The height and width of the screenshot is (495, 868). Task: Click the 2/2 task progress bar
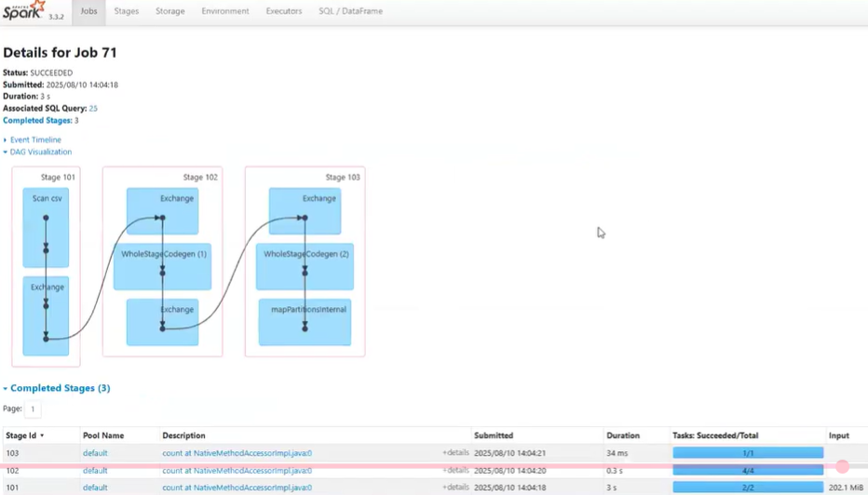748,488
